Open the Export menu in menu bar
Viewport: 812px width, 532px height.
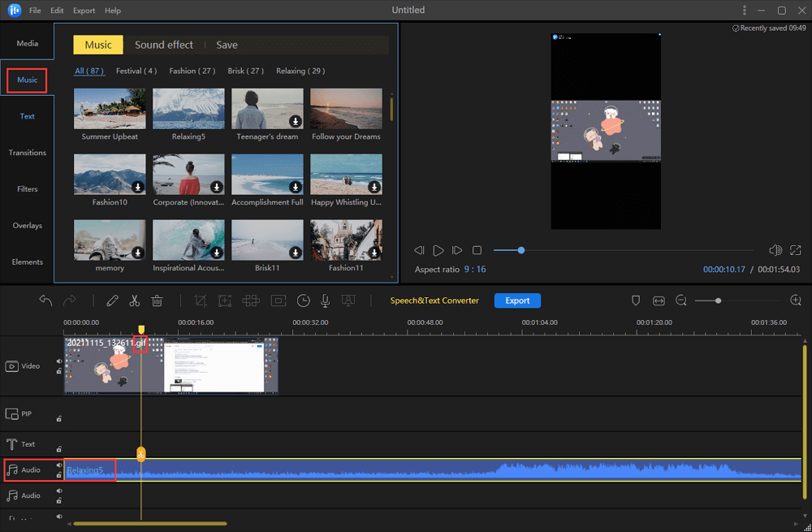click(84, 11)
